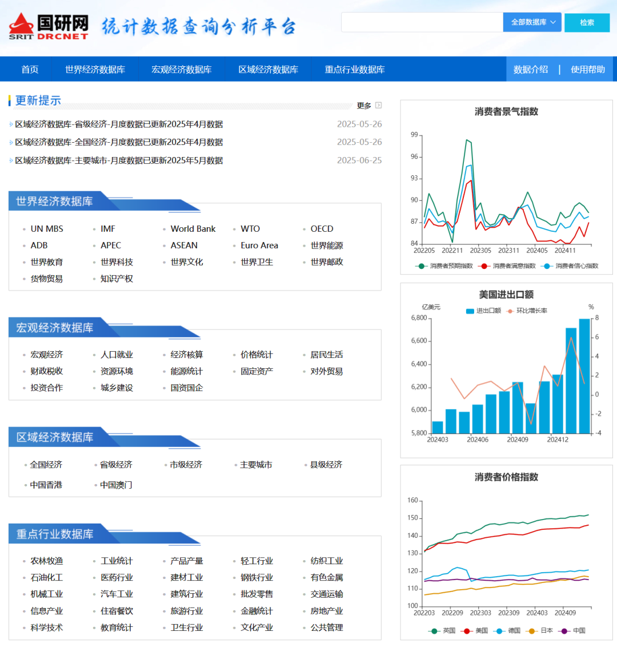Open the World Bank database link

[x=193, y=229]
